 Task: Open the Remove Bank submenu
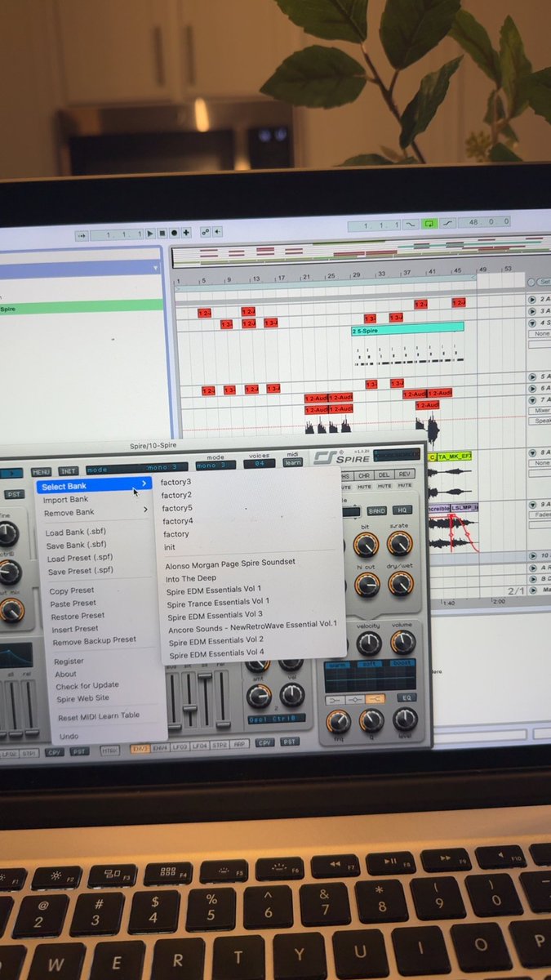95,512
